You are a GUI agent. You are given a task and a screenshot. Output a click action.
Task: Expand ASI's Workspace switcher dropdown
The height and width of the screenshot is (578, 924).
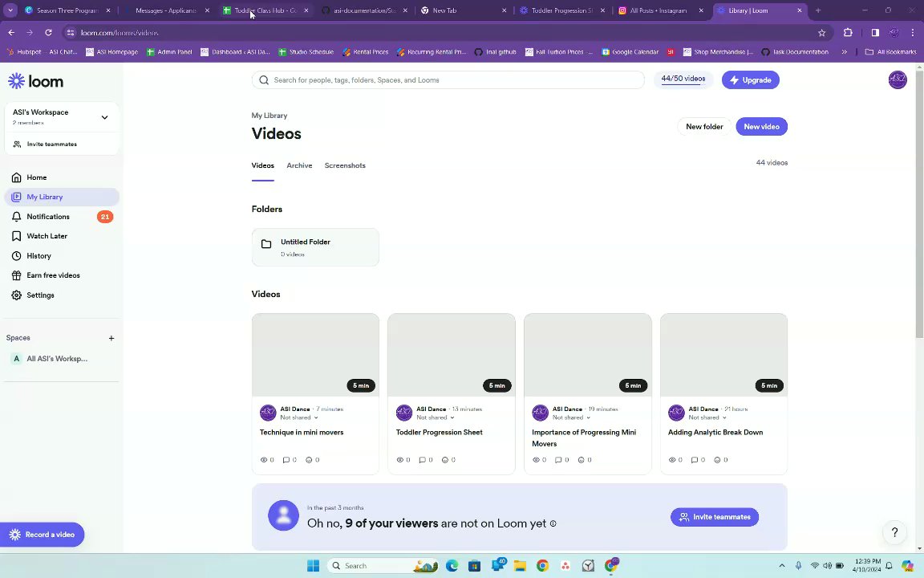tap(104, 117)
